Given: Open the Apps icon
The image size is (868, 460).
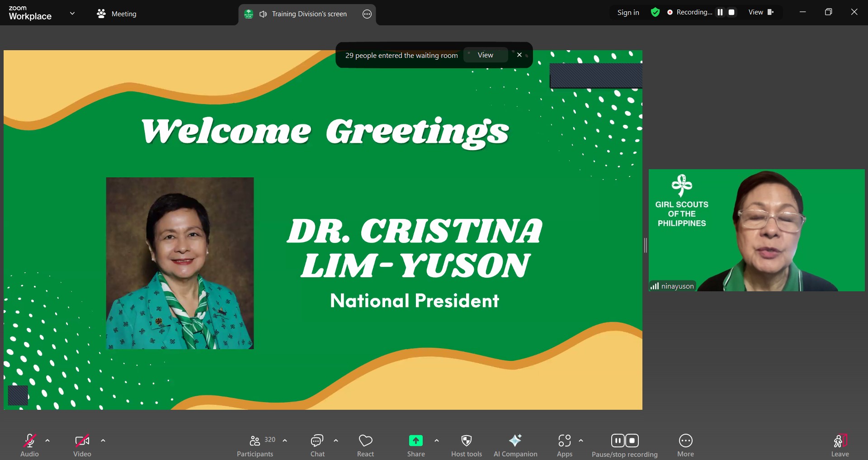Looking at the screenshot, I should pos(565,441).
